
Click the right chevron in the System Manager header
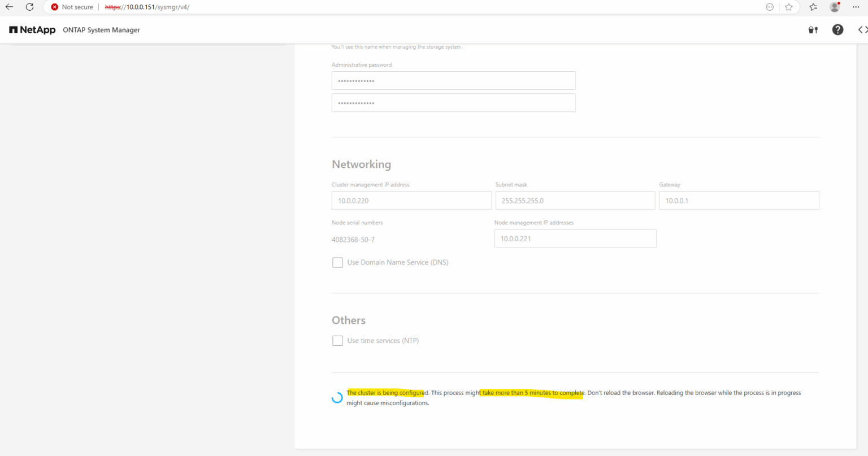click(x=866, y=29)
